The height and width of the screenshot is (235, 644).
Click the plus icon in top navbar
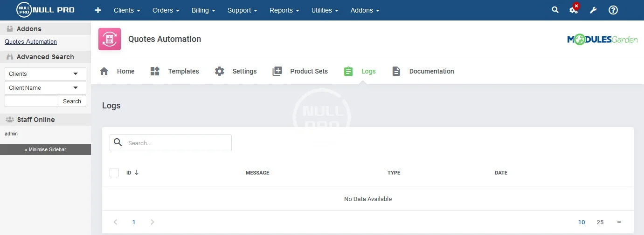[x=98, y=10]
